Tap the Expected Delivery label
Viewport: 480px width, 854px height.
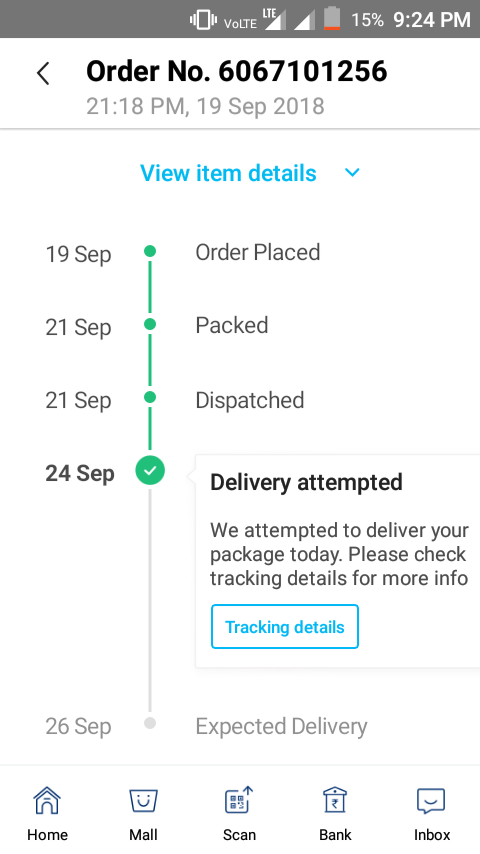pyautogui.click(x=281, y=727)
